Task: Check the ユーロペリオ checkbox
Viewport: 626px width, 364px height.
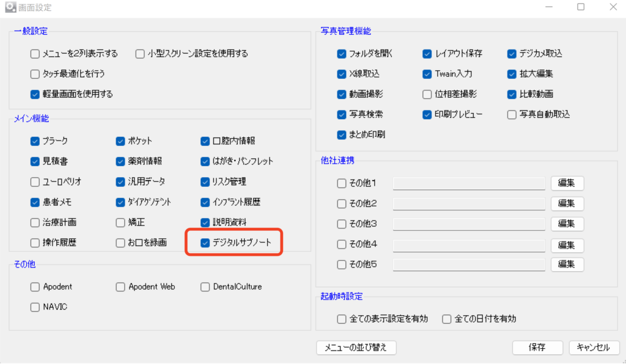Action: 35,181
